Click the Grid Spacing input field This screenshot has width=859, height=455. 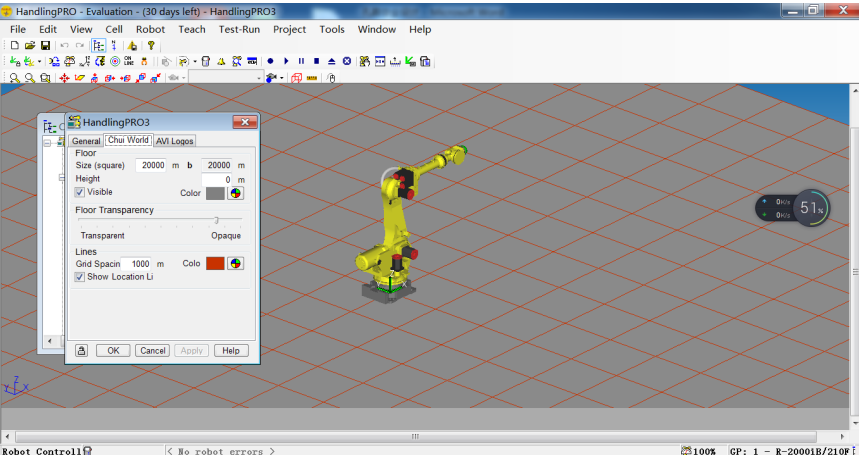(135, 263)
